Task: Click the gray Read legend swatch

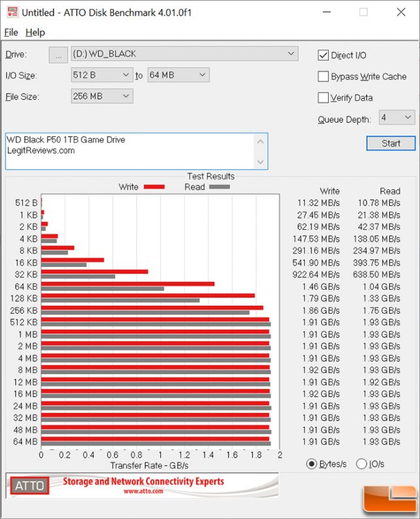Action: coord(219,187)
